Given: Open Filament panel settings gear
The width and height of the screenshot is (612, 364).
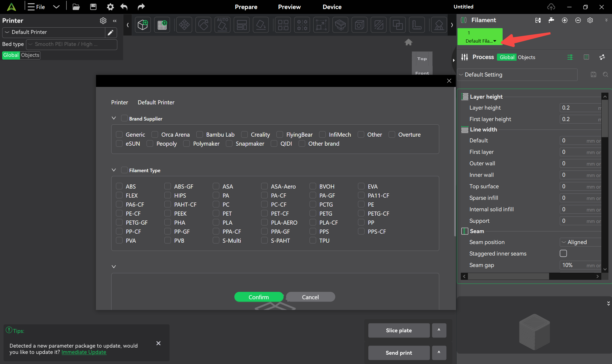Looking at the screenshot, I should click(x=590, y=20).
